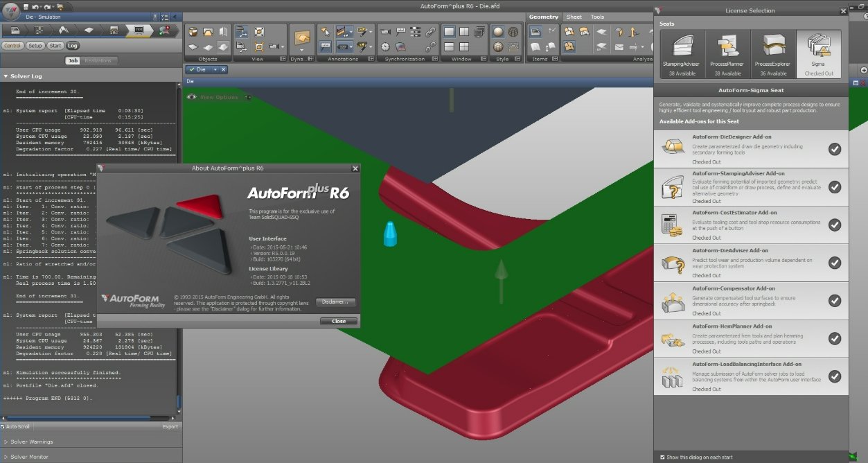Click the Undo arrow icon
The image size is (868, 463).
[35, 6]
